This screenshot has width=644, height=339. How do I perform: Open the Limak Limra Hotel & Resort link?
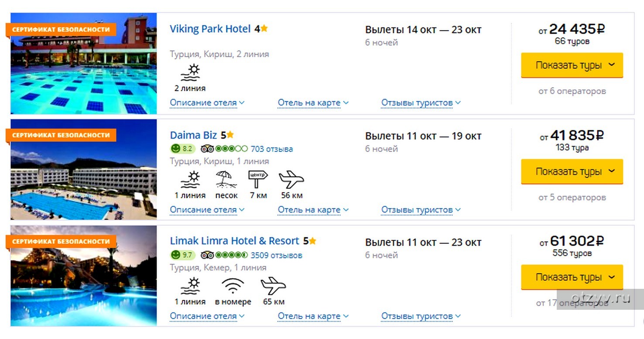pos(234,241)
